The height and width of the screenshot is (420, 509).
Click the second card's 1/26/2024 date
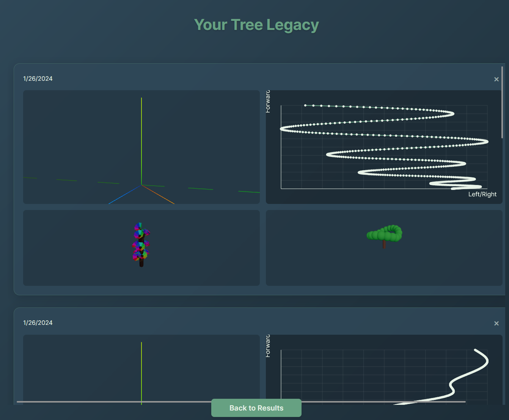click(38, 323)
